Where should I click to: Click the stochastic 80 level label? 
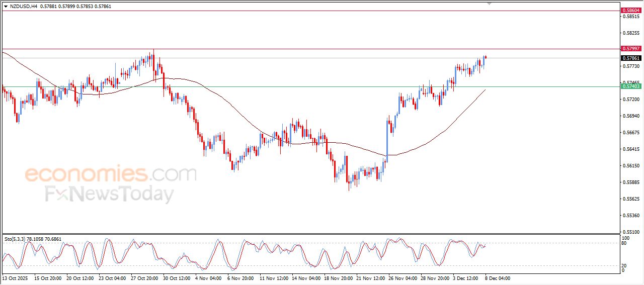pyautogui.click(x=624, y=244)
